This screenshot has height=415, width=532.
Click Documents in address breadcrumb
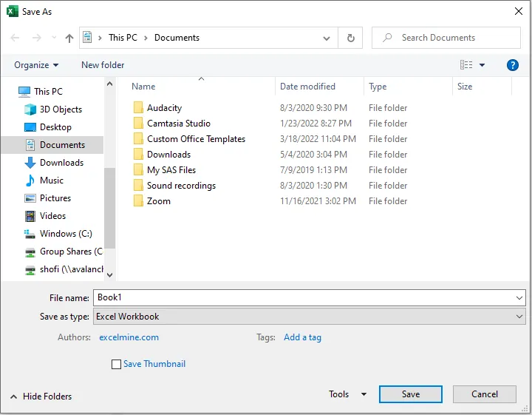[x=177, y=38]
